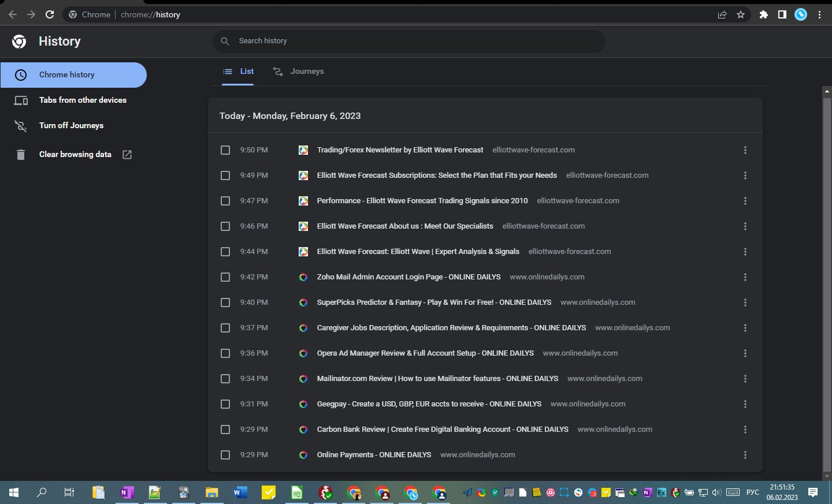Check the 9:31 PM Geegpay entry
The width and height of the screenshot is (832, 504).
pyautogui.click(x=225, y=404)
